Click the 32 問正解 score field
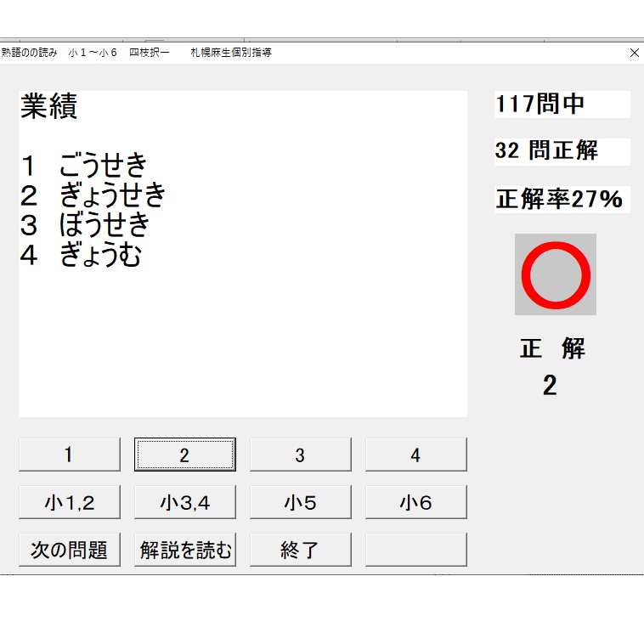 562,151
